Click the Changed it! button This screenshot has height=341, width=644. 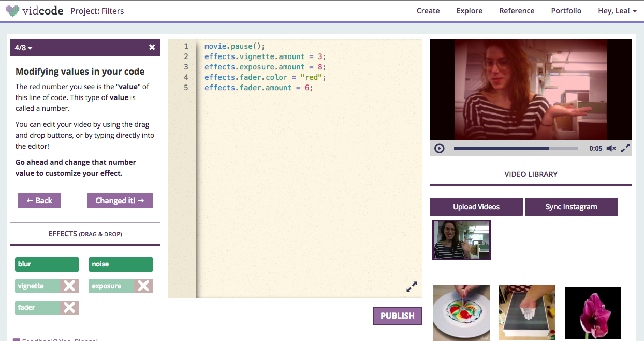(120, 201)
